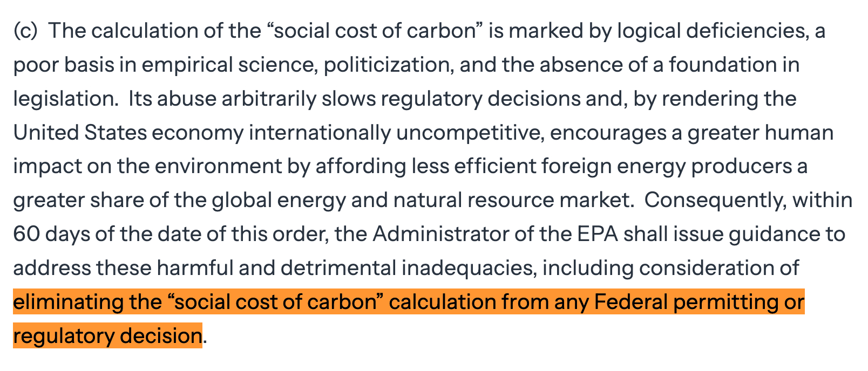
Task: Click the word "environment"
Action: click(x=218, y=167)
